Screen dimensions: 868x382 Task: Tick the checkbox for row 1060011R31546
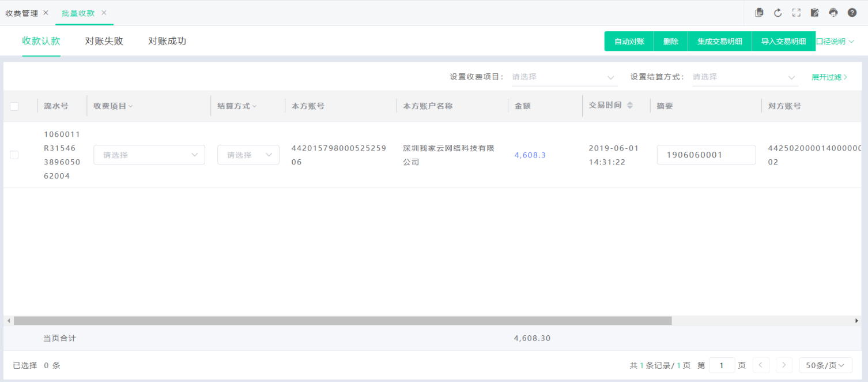tap(14, 155)
